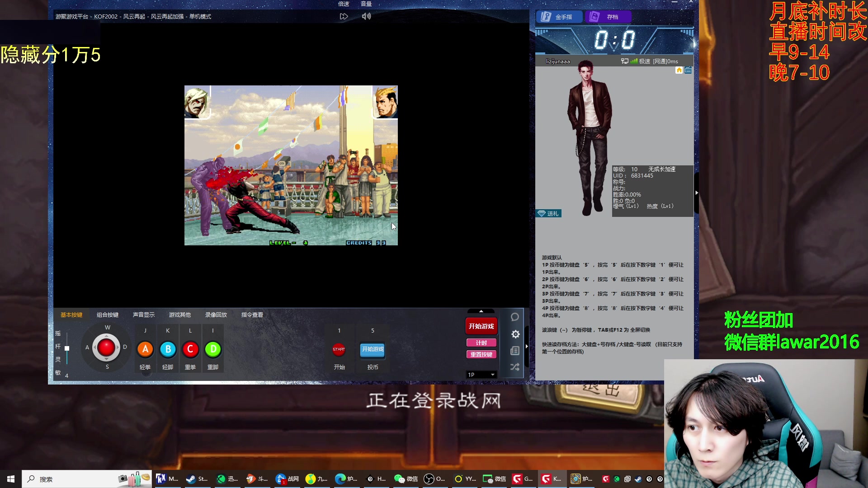Open the 金手指 cheat panel

click(560, 17)
